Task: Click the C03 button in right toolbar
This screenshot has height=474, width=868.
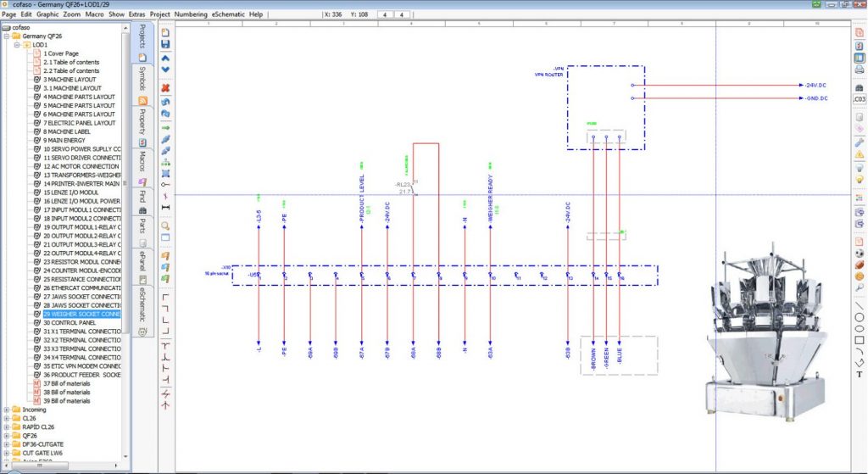Action: point(859,99)
